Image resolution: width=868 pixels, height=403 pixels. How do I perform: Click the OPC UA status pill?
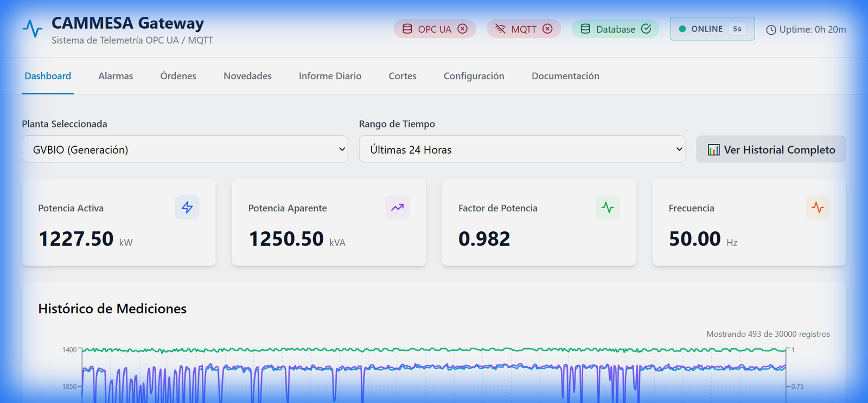[435, 29]
